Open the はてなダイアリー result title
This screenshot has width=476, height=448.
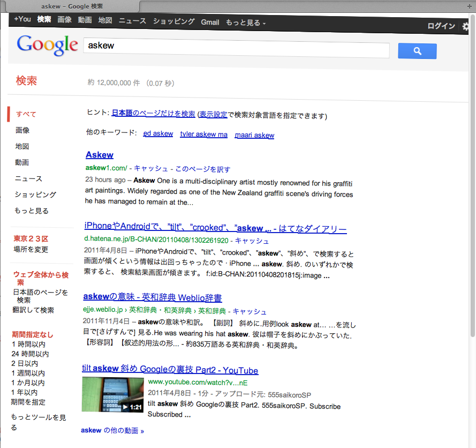tap(216, 228)
